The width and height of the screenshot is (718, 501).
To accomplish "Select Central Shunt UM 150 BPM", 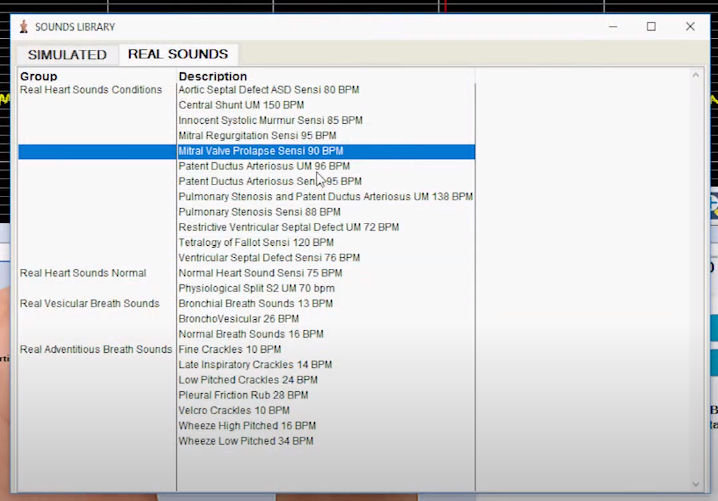I will pos(241,105).
